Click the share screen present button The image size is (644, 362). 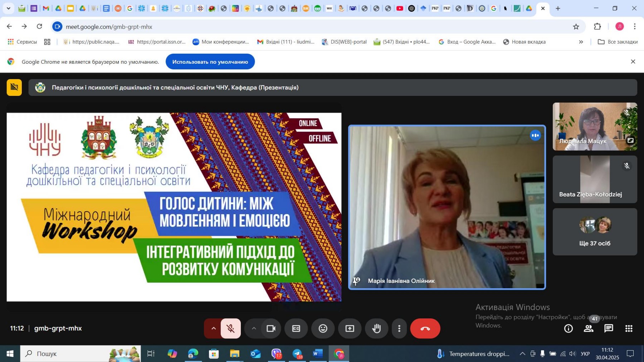click(350, 328)
